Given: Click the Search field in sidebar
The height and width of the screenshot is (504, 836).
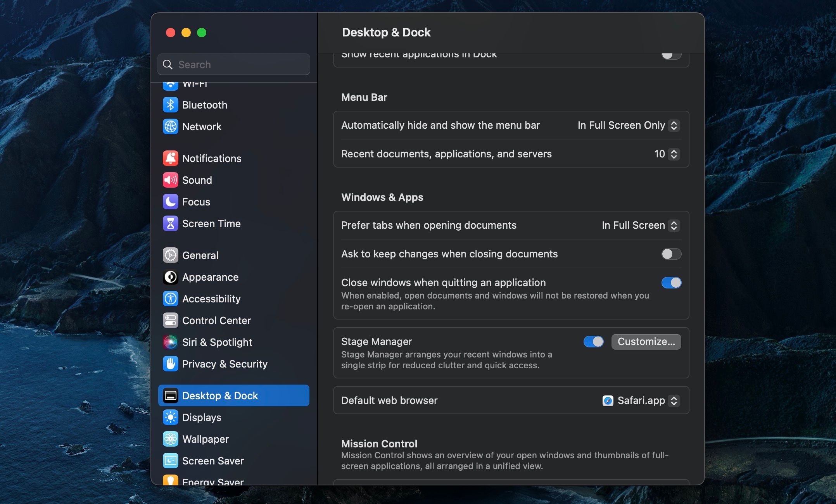Looking at the screenshot, I should 234,64.
